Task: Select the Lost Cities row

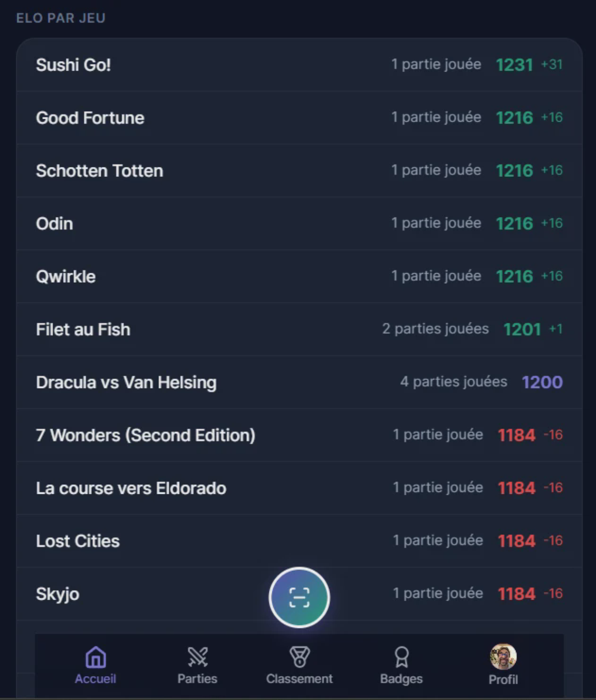Action: coord(299,541)
